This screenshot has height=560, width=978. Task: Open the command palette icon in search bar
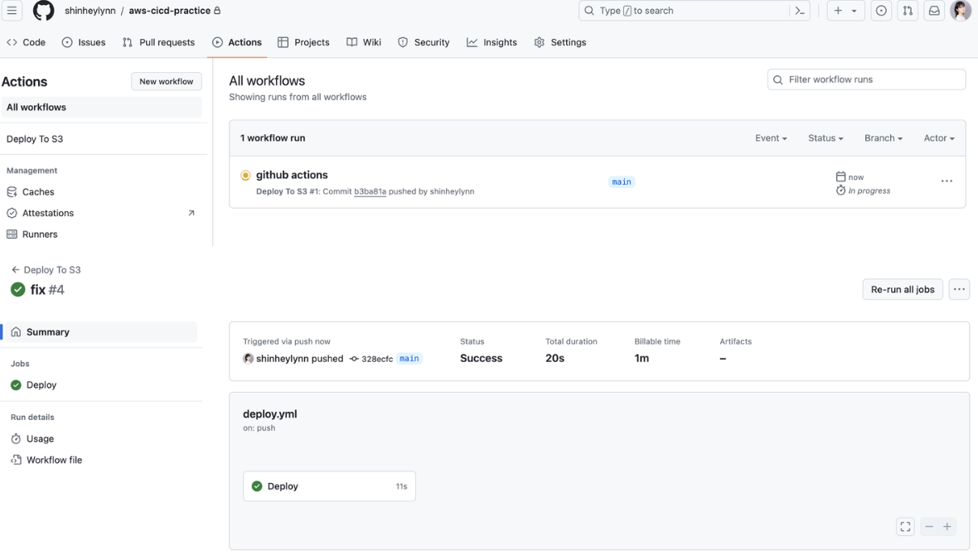point(800,11)
